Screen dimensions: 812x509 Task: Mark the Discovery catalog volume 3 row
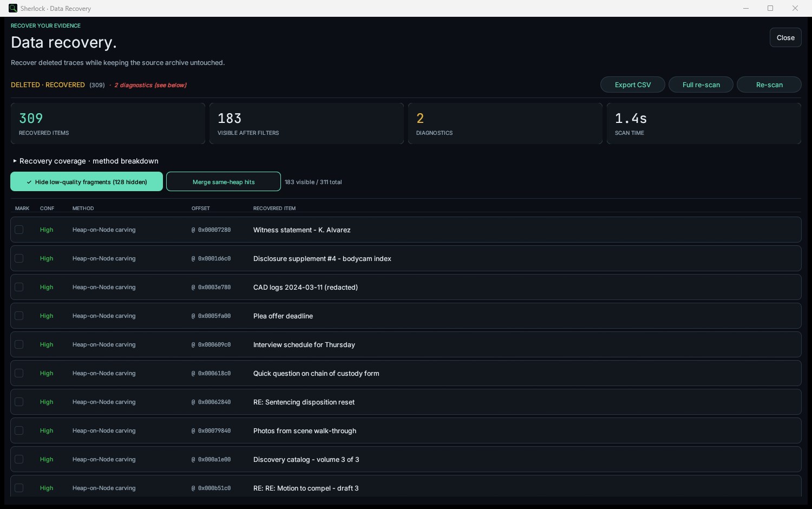click(x=19, y=459)
